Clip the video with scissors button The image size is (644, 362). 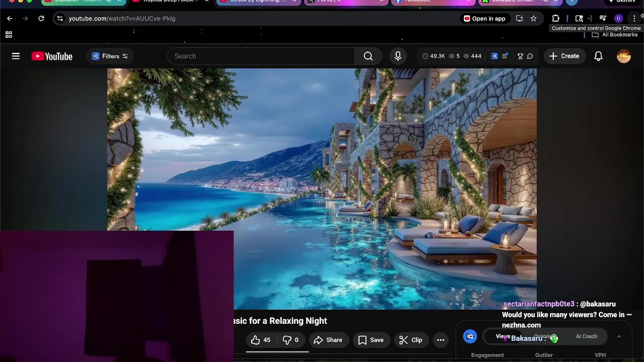coord(411,340)
